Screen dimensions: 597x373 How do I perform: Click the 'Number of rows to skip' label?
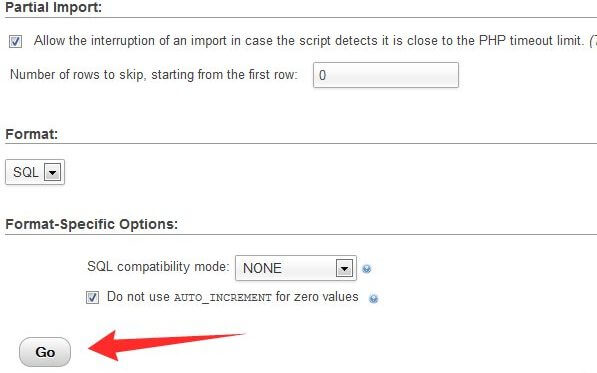[x=153, y=74]
